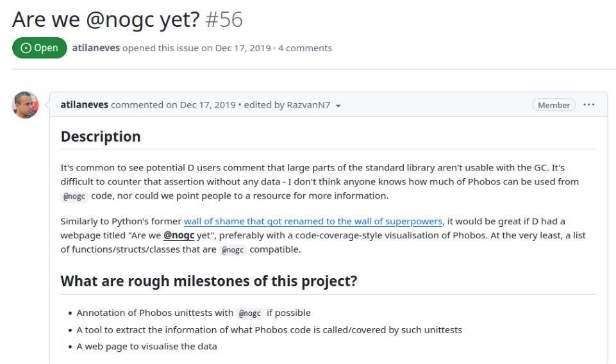
Task: Click the Open issue status badge
Action: (39, 48)
